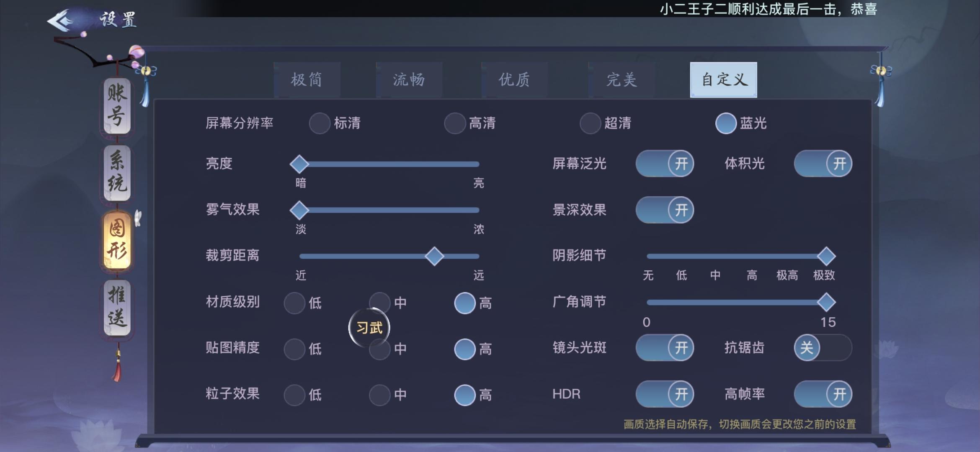Open the 系统 lantern sidebar tab
This screenshot has height=452, width=980.
point(117,173)
